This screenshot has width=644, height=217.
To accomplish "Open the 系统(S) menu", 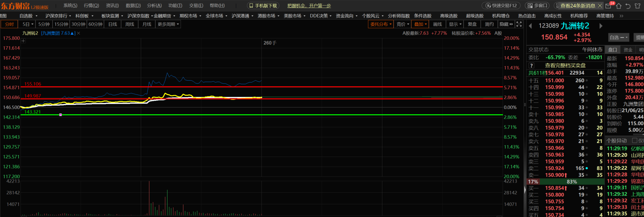I will click(70, 5).
